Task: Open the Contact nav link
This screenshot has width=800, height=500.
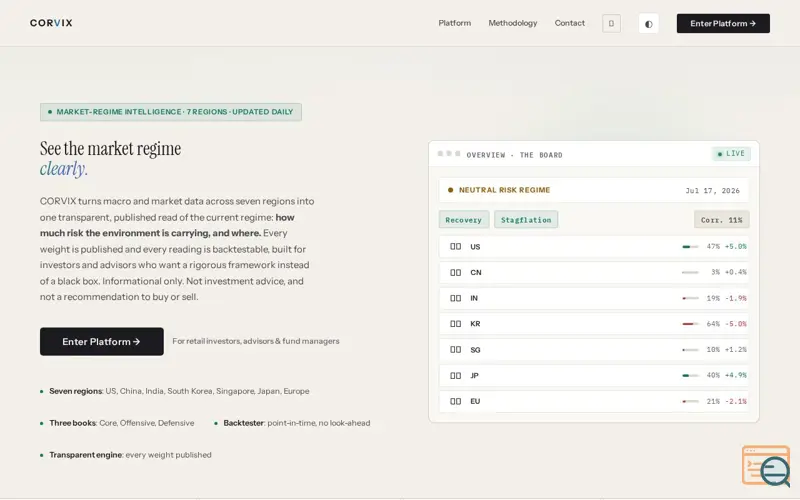Action: (x=569, y=23)
